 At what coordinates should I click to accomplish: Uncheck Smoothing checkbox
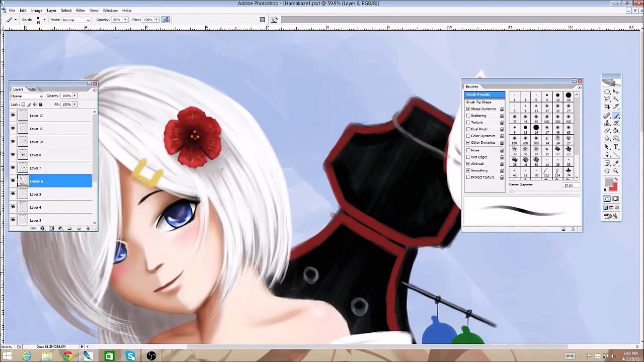(x=468, y=170)
